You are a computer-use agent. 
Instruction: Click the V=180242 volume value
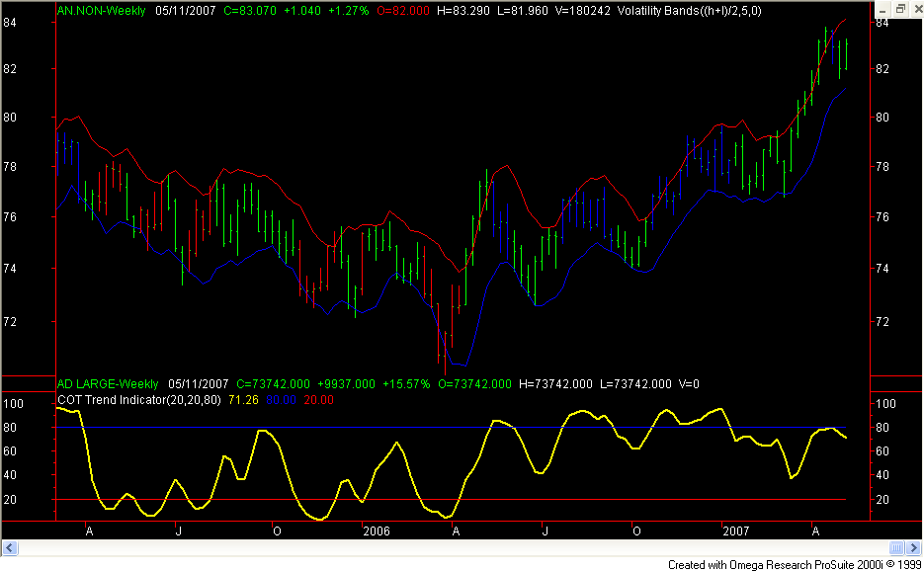tap(583, 11)
